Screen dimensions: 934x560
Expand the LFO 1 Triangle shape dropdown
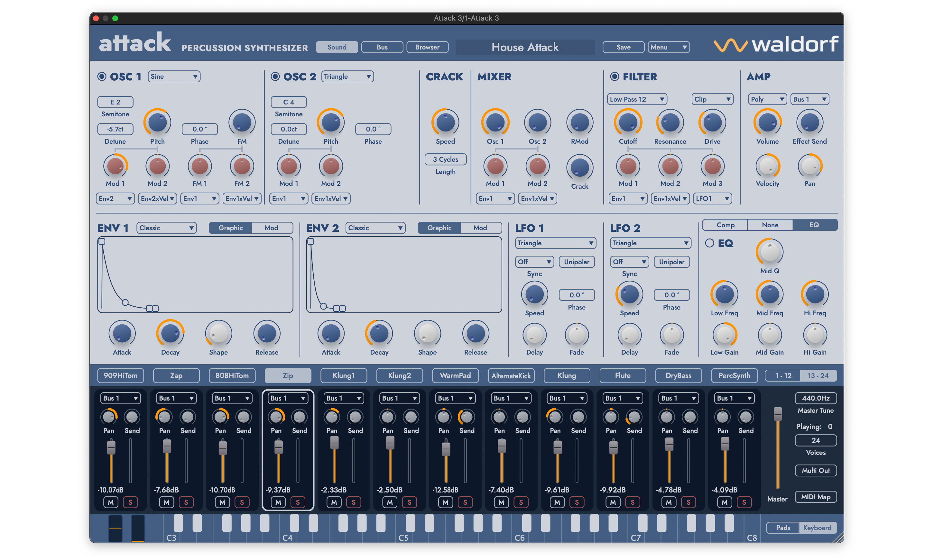[555, 243]
